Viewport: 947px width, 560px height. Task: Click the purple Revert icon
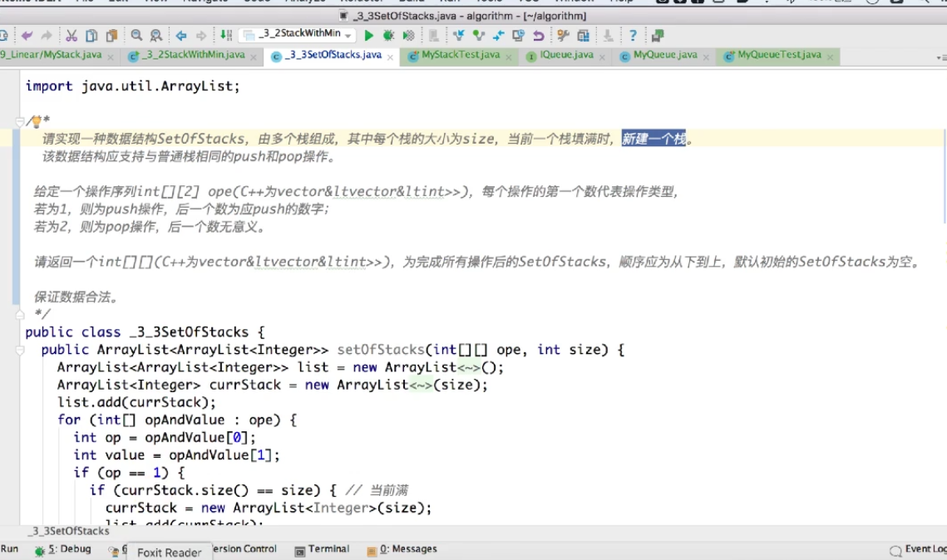point(538,36)
